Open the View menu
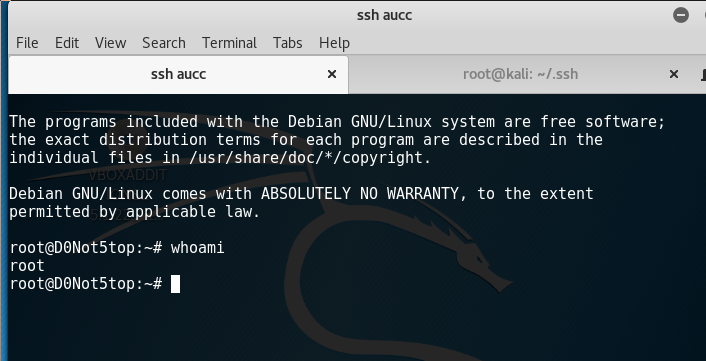Screen dimensions: 706x361 (x=110, y=43)
